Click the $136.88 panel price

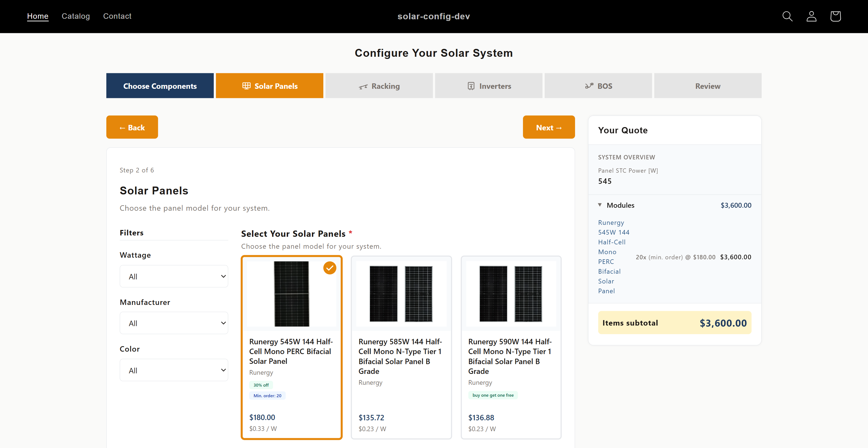tap(481, 418)
